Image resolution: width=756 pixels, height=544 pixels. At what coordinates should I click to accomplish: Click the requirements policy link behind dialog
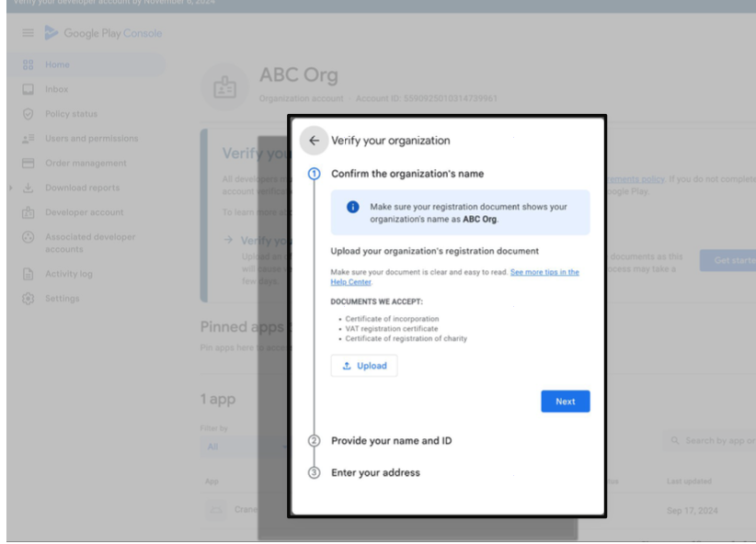pos(635,179)
